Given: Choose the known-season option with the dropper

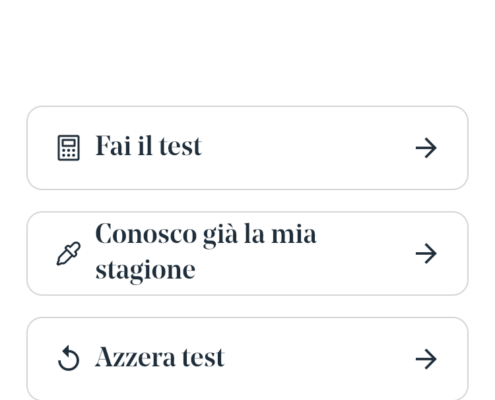Looking at the screenshot, I should click(248, 253).
